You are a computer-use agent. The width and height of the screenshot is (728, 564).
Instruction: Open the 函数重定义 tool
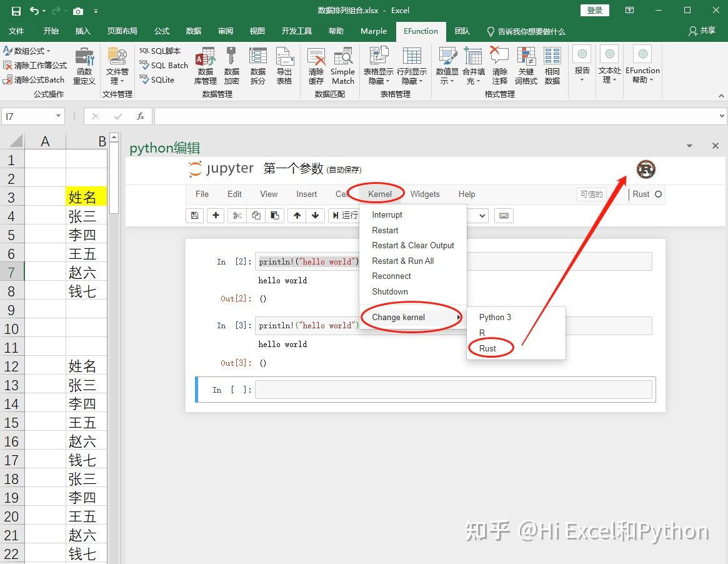[x=84, y=66]
